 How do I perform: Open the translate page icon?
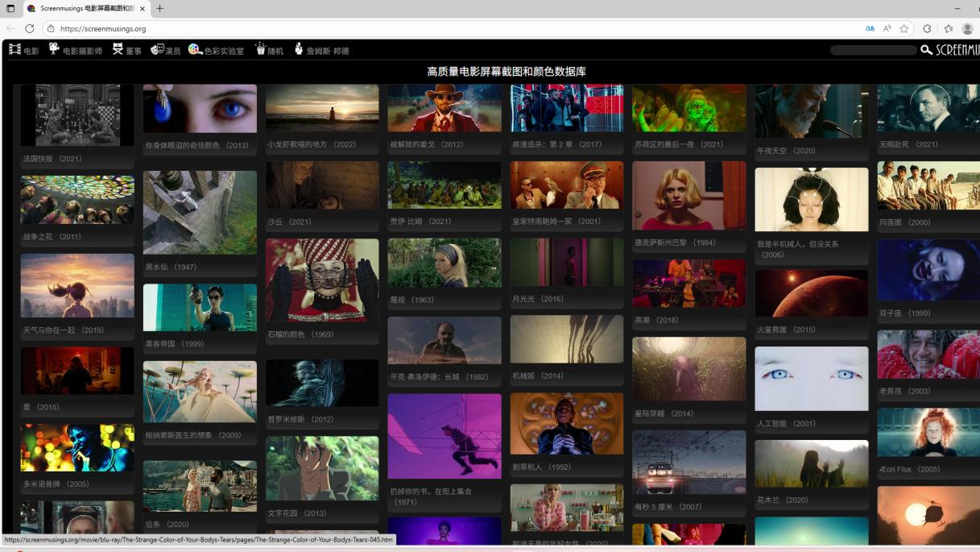tap(870, 28)
